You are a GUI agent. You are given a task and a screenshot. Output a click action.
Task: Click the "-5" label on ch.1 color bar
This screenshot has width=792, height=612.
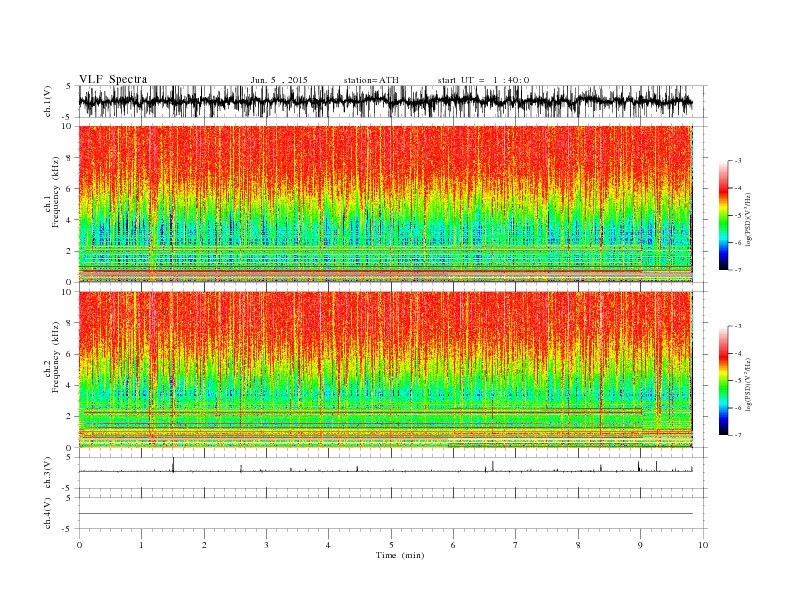(737, 216)
